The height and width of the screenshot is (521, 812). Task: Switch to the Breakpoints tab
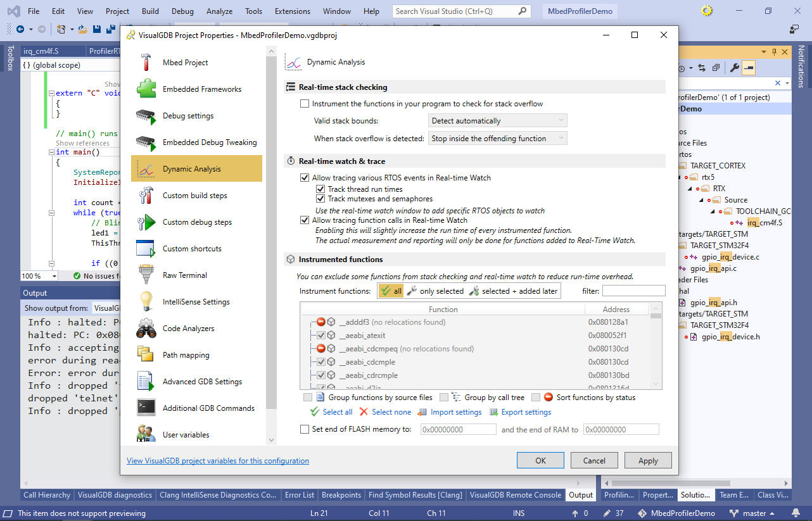pyautogui.click(x=341, y=495)
